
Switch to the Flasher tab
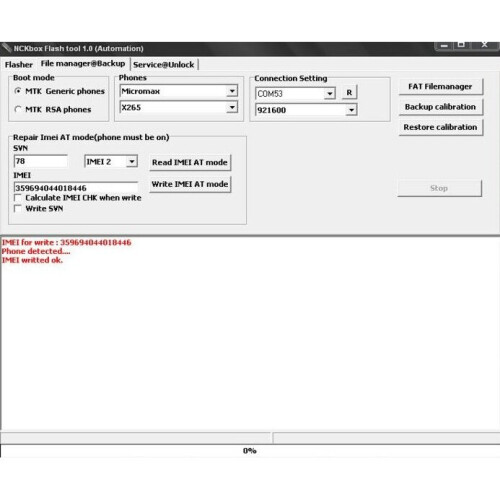pos(19,64)
